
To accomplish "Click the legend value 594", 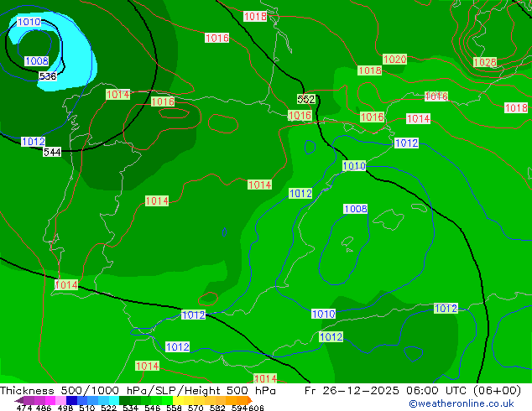I will [x=239, y=408].
